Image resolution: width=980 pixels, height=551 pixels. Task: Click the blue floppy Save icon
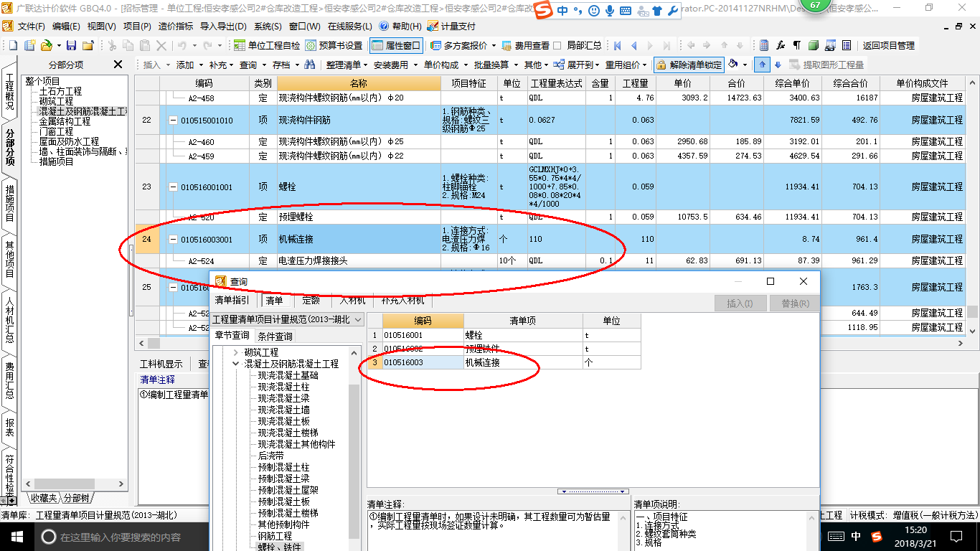coord(70,45)
